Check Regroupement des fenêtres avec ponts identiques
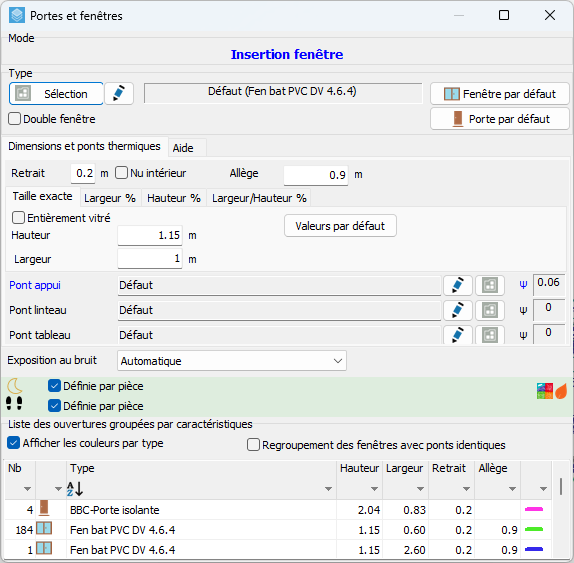This screenshot has height=563, width=574. click(253, 445)
